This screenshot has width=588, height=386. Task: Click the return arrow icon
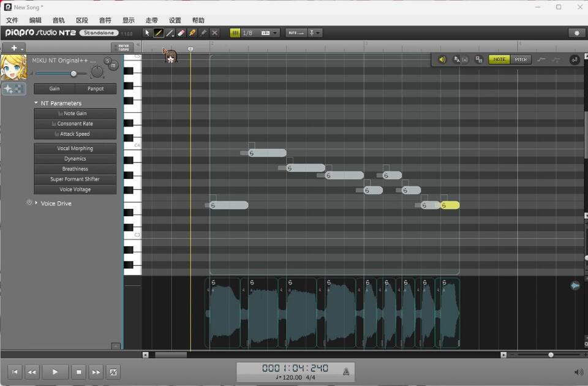click(574, 59)
